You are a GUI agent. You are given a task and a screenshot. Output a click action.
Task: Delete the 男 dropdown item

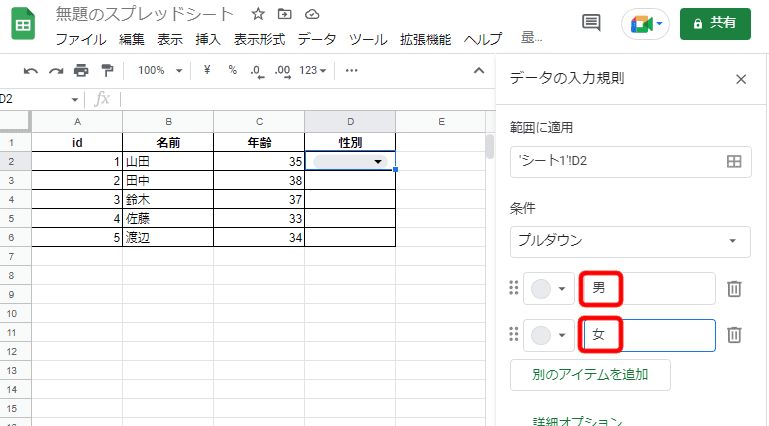coord(734,289)
